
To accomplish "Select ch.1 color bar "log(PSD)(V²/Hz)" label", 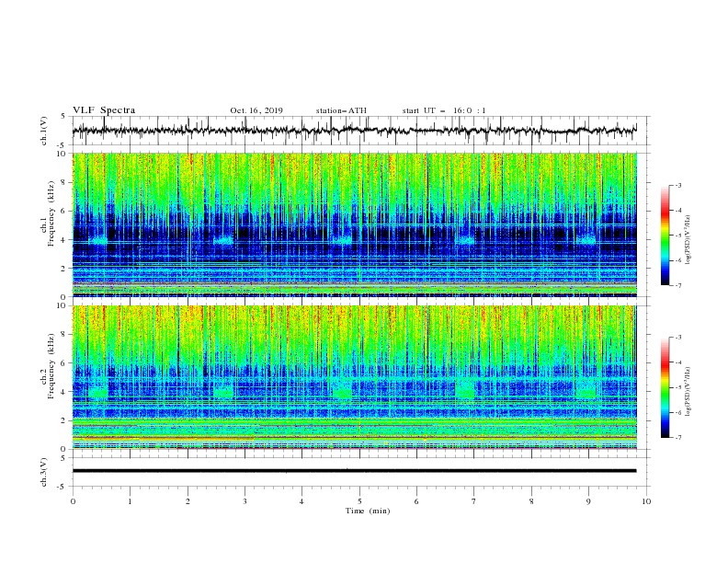I will [688, 240].
